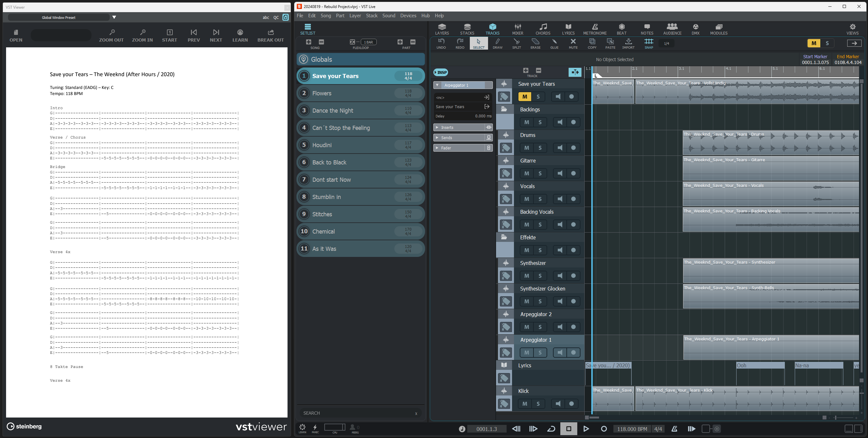Pick the Glue tool
This screenshot has width=868, height=438.
(554, 43)
